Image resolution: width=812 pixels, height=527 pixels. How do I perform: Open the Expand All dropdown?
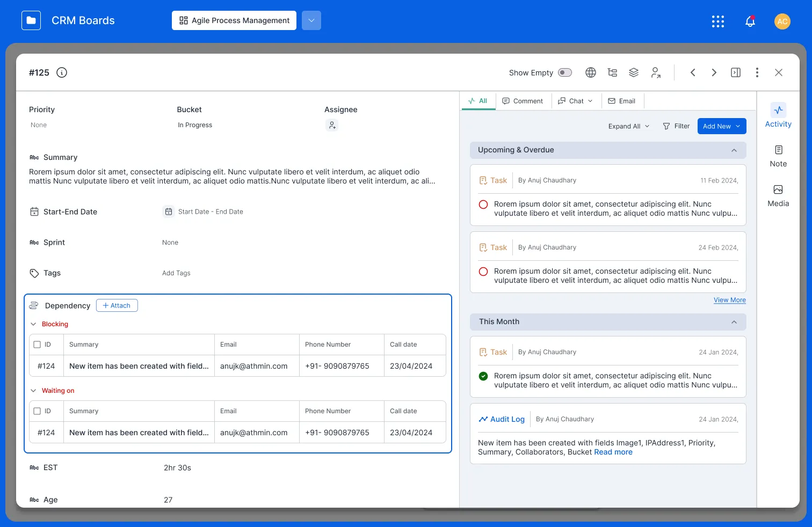click(x=629, y=126)
